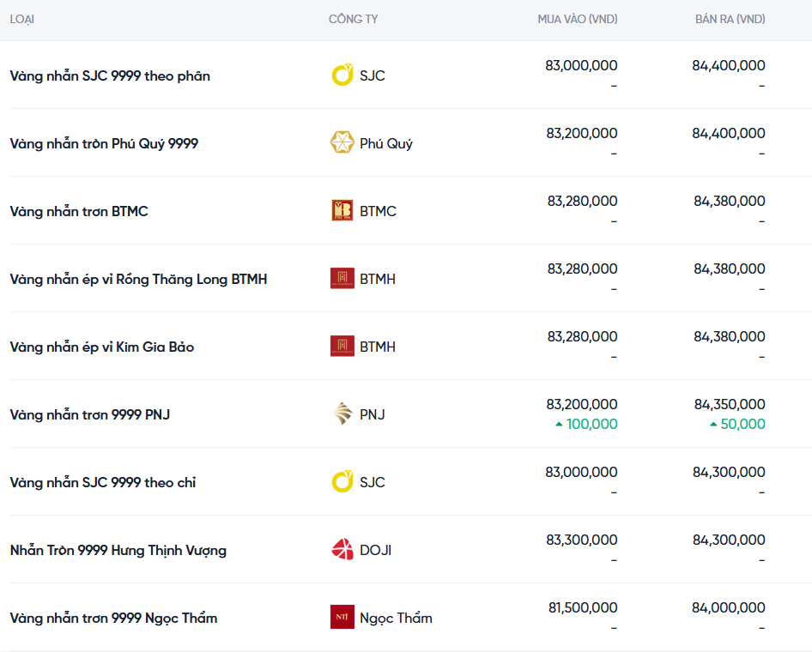Open the 'Vàng nhẫn trơn BTMC' product
This screenshot has width=812, height=652.
(79, 211)
